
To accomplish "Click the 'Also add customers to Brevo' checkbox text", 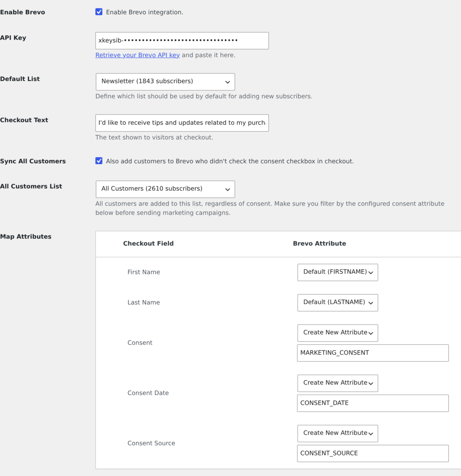I will point(230,161).
